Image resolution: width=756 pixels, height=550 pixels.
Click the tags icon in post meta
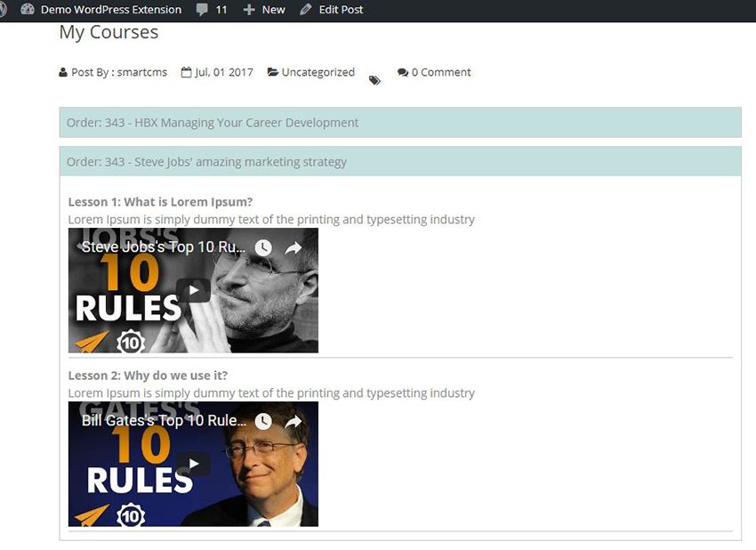pyautogui.click(x=374, y=80)
